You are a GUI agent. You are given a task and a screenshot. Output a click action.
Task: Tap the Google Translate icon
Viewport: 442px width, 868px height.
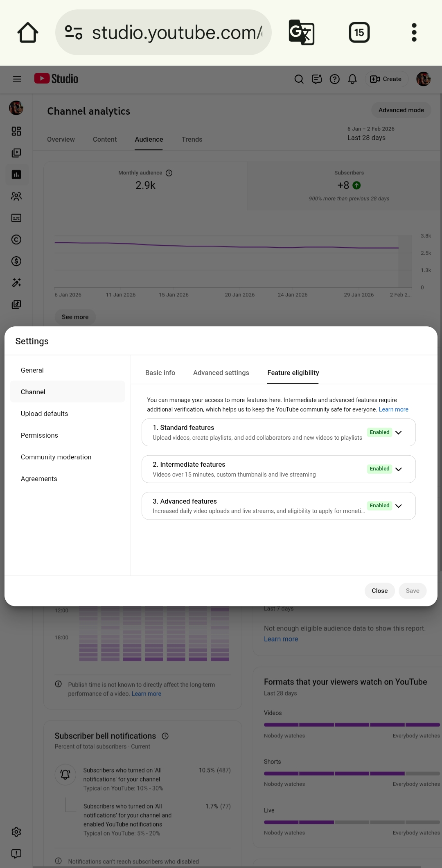(x=302, y=32)
